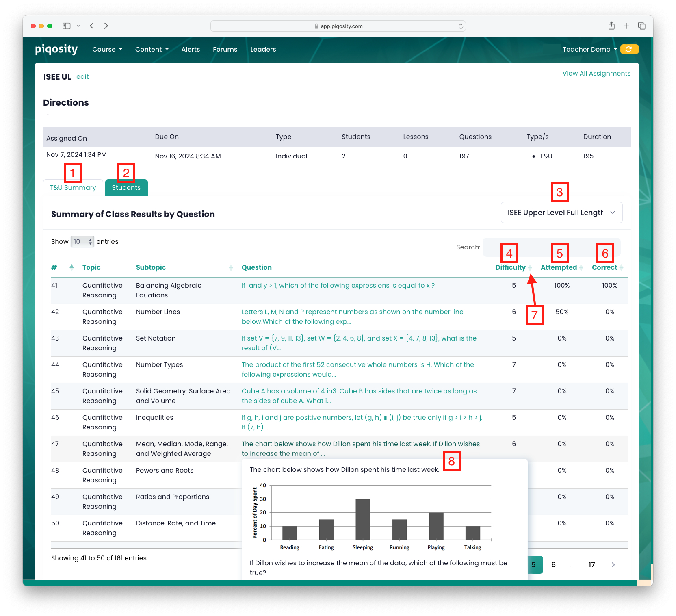Switch to the Students tab
Image resolution: width=676 pixels, height=616 pixels.
pyautogui.click(x=126, y=188)
